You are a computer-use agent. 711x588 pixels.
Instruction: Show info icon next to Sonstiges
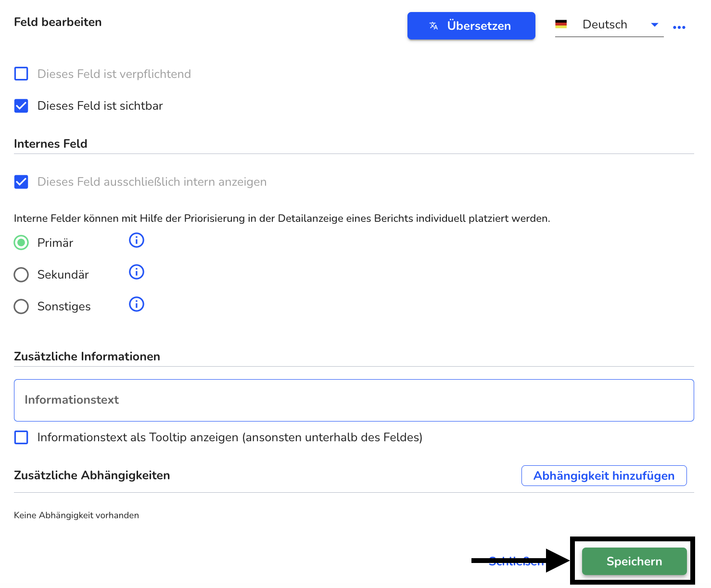[x=137, y=304]
